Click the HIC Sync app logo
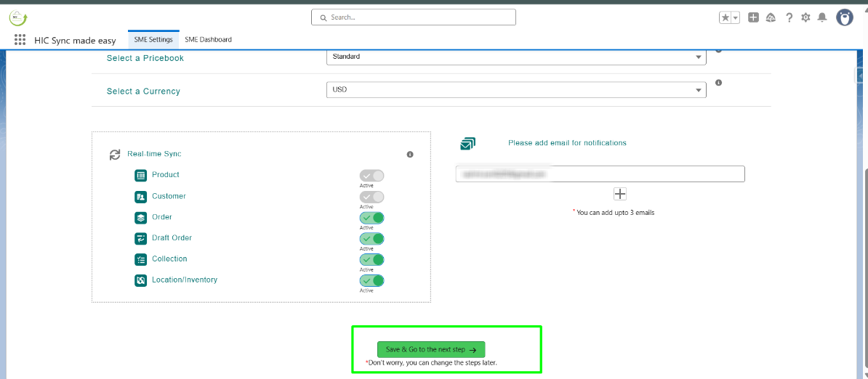868x379 pixels. [18, 17]
